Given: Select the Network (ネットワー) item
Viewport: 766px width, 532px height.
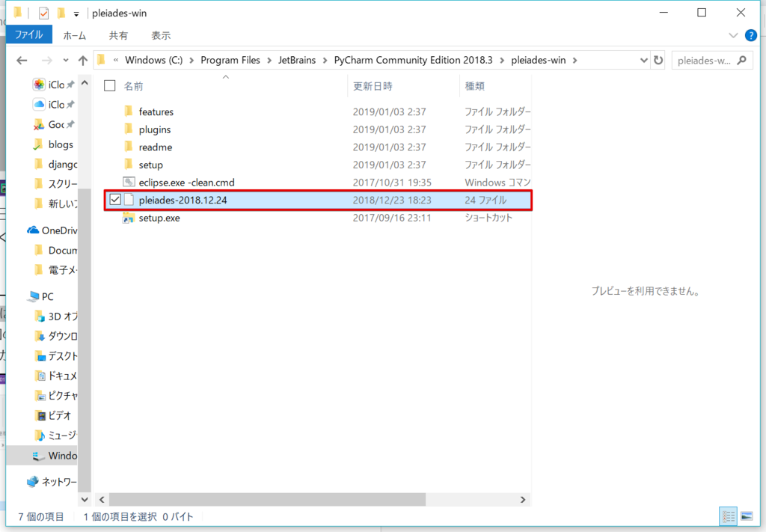Looking at the screenshot, I should click(x=52, y=482).
